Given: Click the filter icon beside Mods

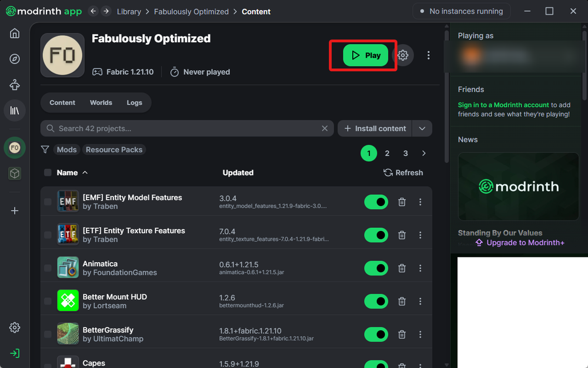Looking at the screenshot, I should 45,150.
